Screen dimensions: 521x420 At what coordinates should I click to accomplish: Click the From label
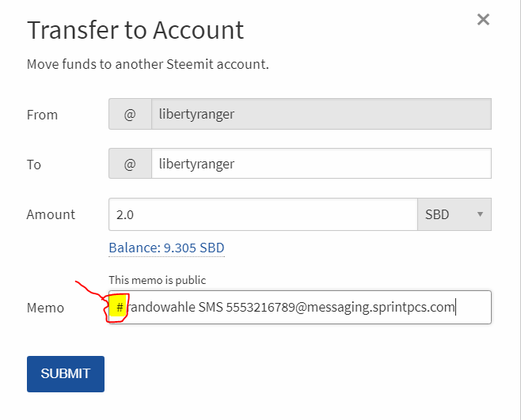[41, 115]
